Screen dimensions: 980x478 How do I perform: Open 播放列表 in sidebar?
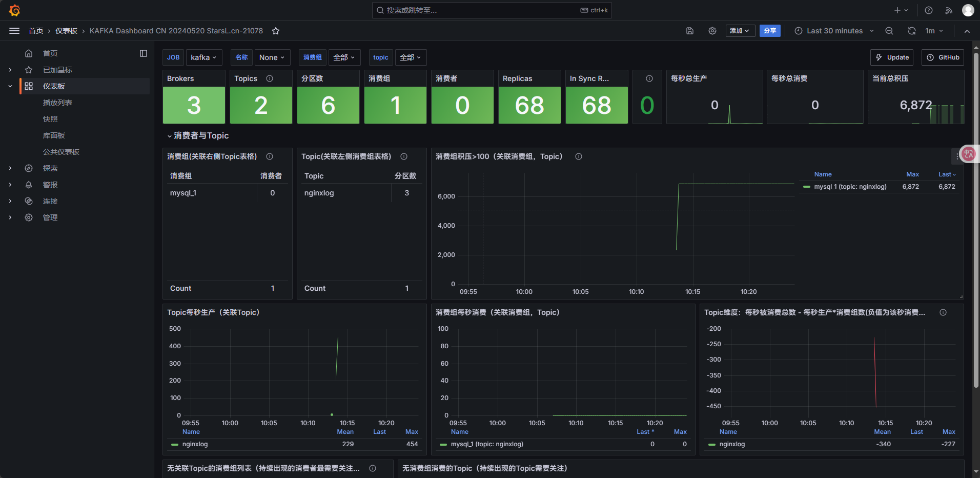pyautogui.click(x=57, y=103)
